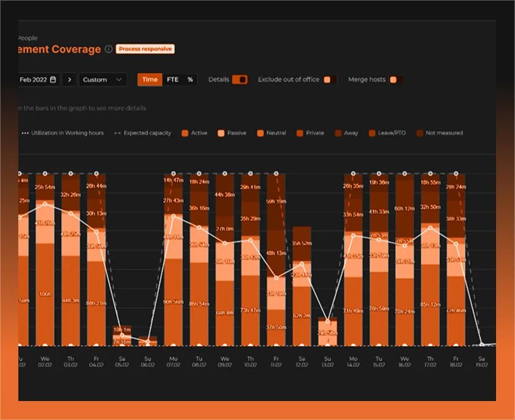Viewport: 515px width, 420px height.
Task: Toggle Exclude out of office switch
Action: pos(330,79)
